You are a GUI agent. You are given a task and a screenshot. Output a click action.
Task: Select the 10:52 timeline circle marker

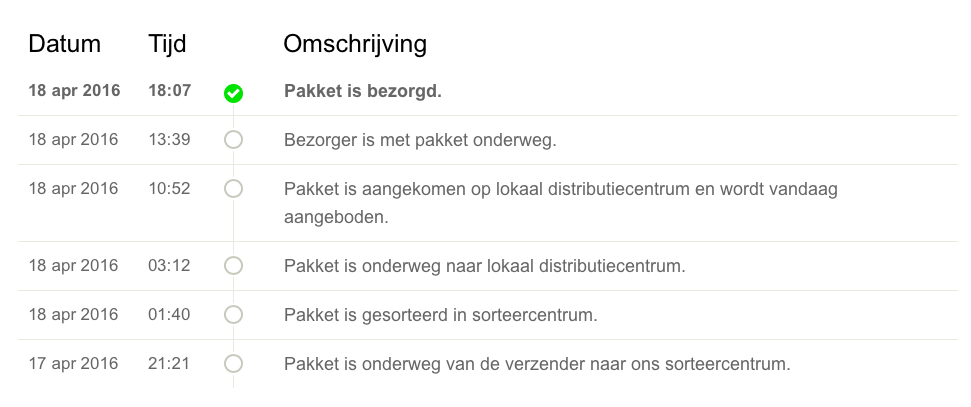(x=233, y=188)
